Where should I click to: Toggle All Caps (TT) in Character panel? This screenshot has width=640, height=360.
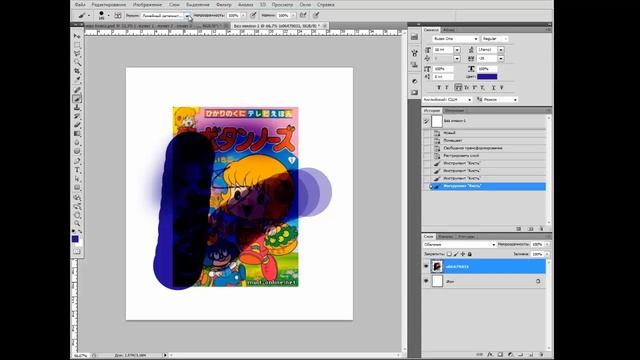click(458, 87)
